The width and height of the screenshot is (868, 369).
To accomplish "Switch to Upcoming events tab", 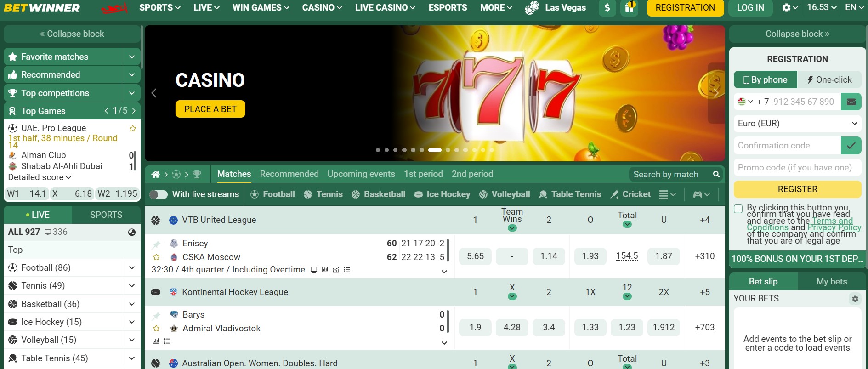I will 361,174.
